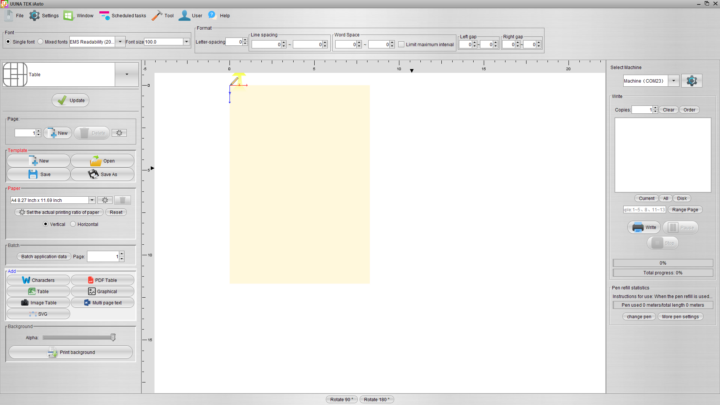Image resolution: width=720 pixels, height=405 pixels.
Task: Open machine settings gear button
Action: click(692, 81)
